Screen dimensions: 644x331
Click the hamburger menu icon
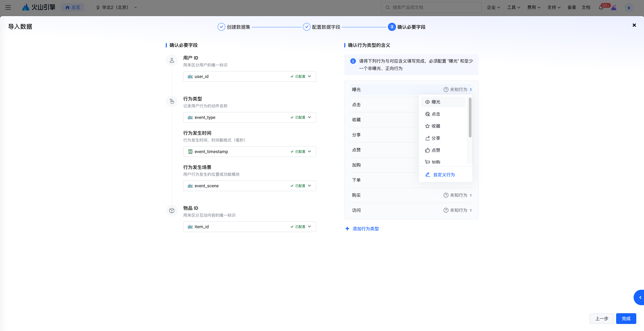(8, 8)
